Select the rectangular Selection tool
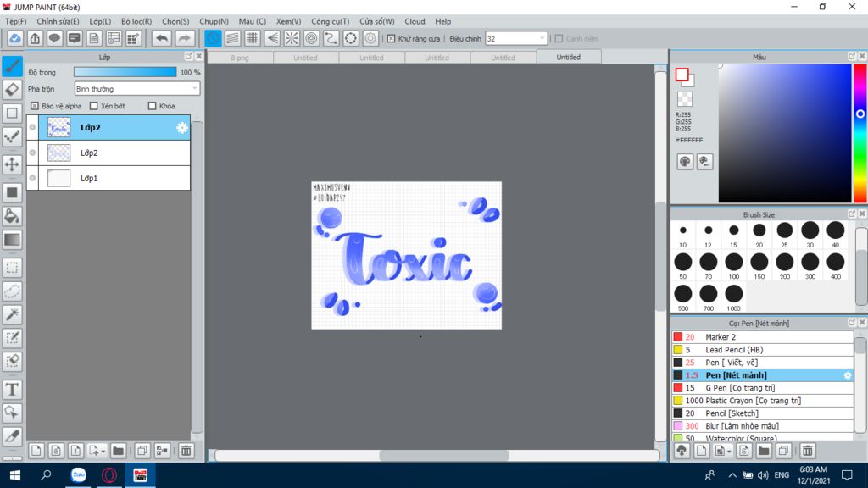The height and width of the screenshot is (488, 868). (12, 268)
